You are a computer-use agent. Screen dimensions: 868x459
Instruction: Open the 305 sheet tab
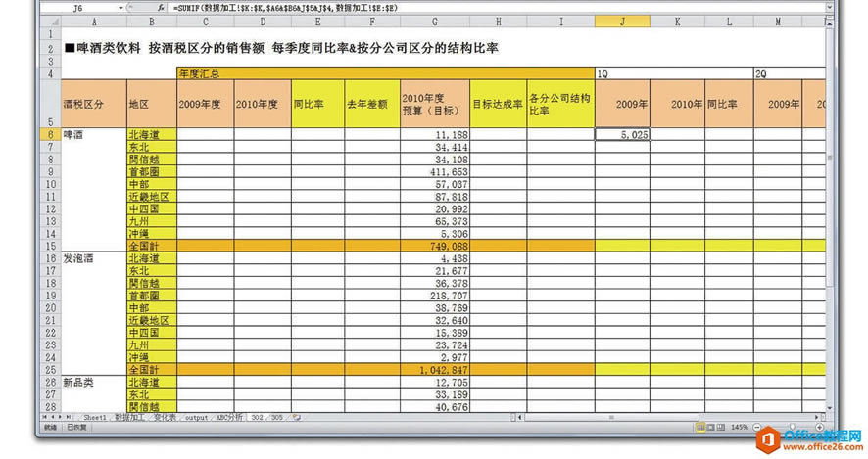pos(277,418)
